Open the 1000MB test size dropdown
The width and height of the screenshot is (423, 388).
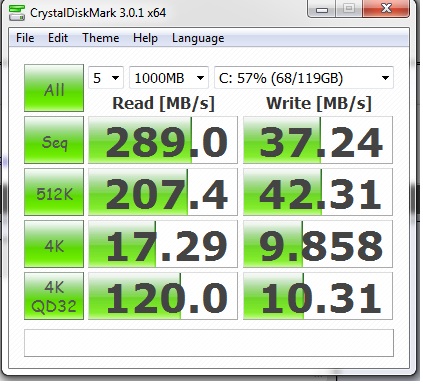tap(169, 78)
